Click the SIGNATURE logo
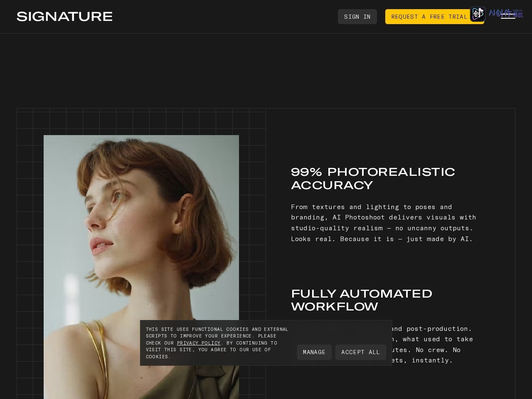 coord(64,17)
